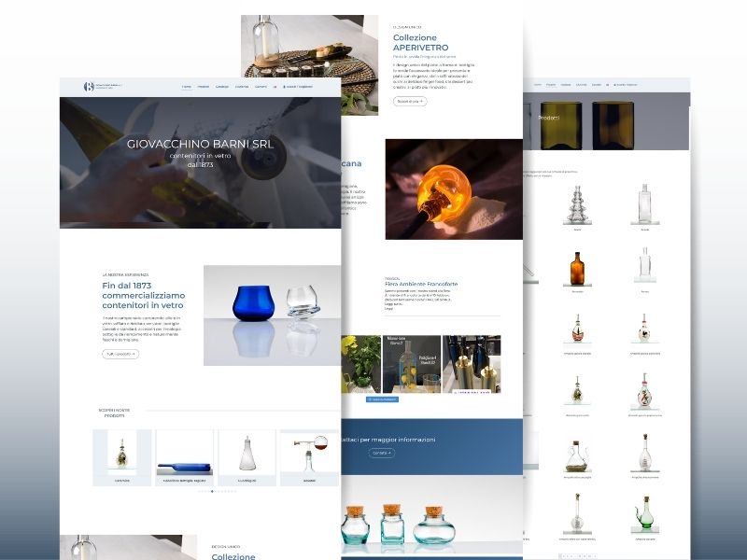747x560 pixels.
Task: Open the Contatti menu item on the homepage
Action: click(x=261, y=87)
